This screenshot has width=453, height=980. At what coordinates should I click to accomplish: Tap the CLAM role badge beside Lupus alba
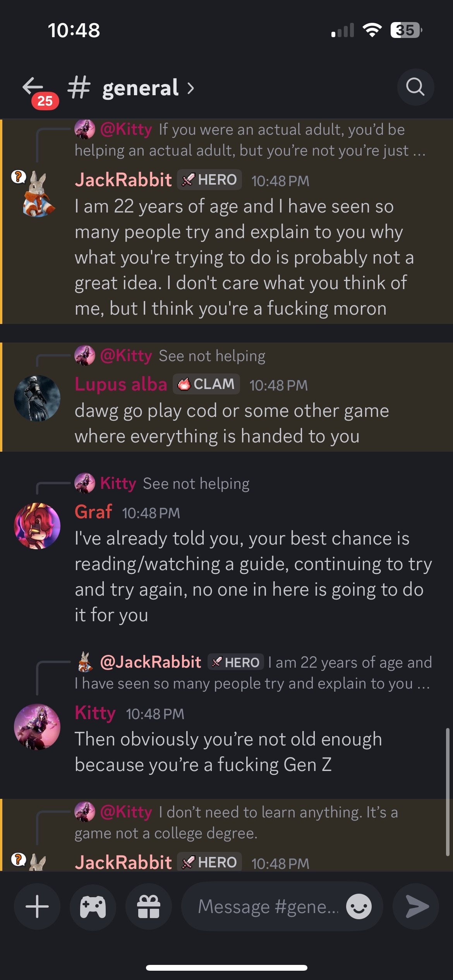pos(206,384)
